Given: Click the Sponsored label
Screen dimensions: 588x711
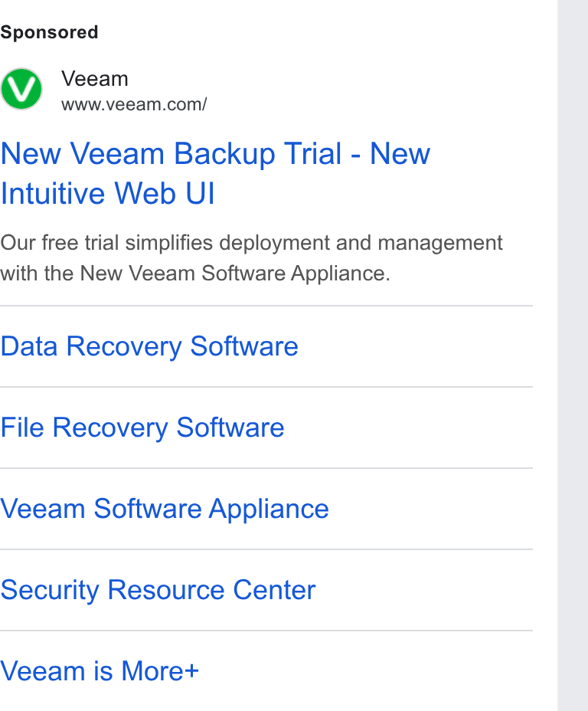Looking at the screenshot, I should (x=49, y=32).
